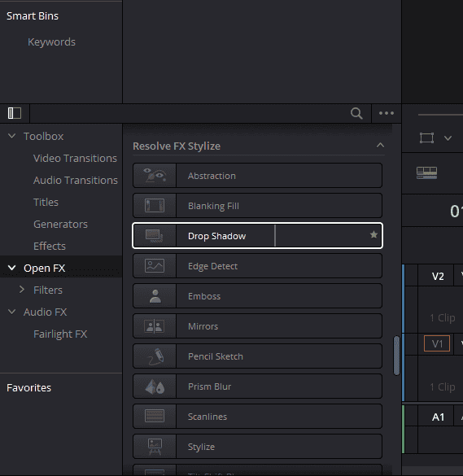463x476 pixels.
Task: Open the effects search magnifier
Action: [x=356, y=113]
